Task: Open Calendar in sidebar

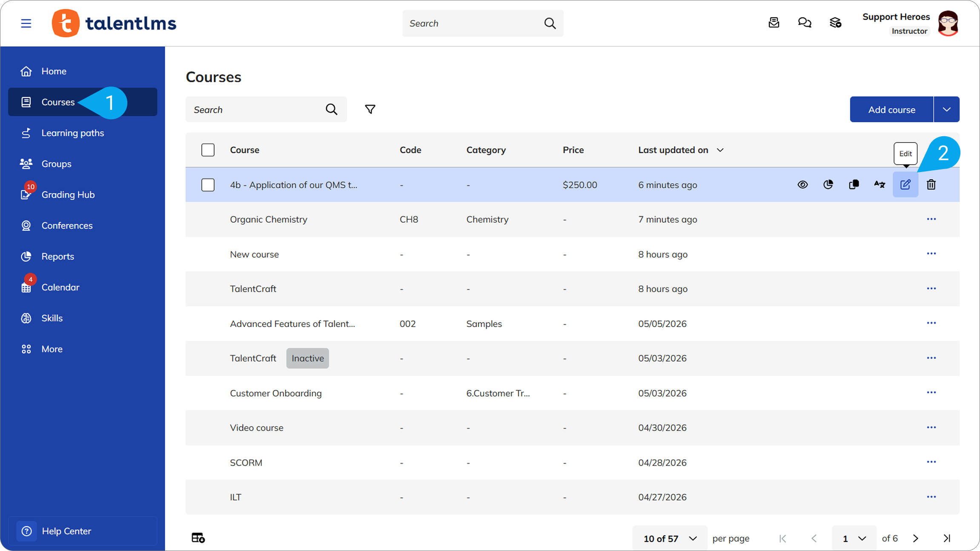Action: 83,287
